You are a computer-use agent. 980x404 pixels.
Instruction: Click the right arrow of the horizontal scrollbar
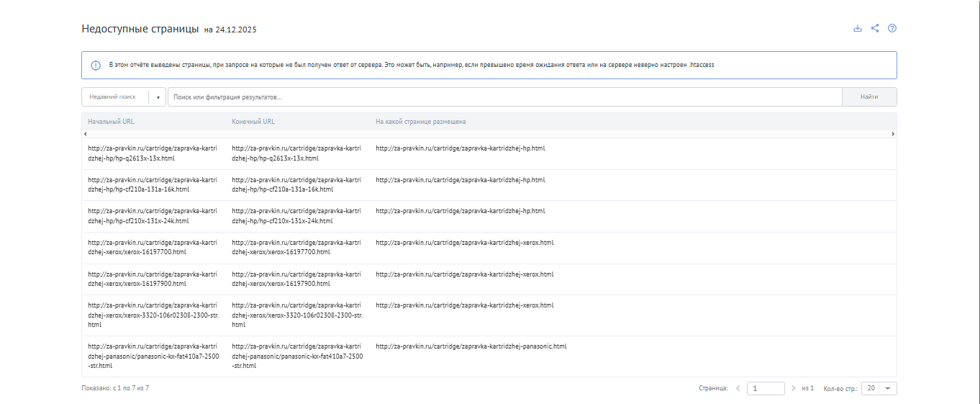tap(894, 134)
